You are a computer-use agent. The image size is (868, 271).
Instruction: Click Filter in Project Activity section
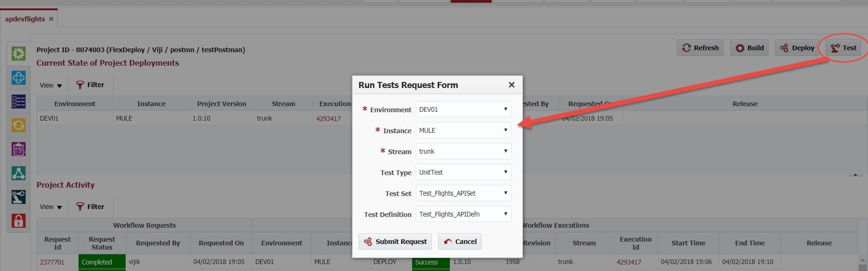90,206
